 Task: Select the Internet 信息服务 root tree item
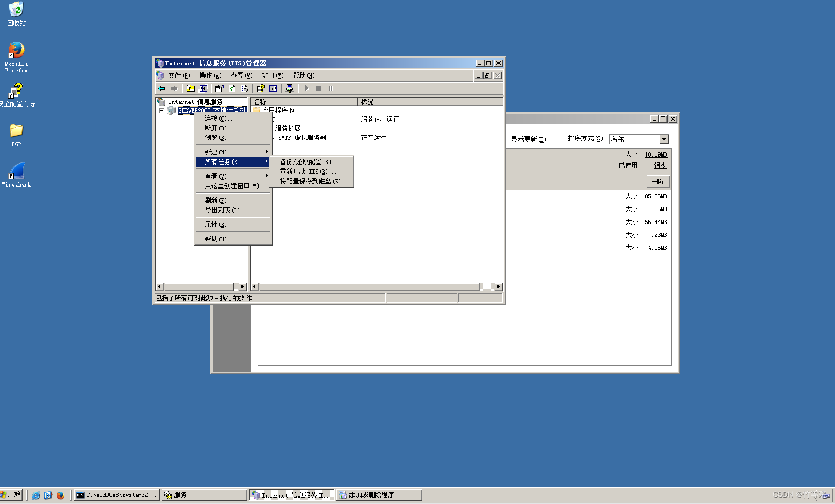point(195,102)
